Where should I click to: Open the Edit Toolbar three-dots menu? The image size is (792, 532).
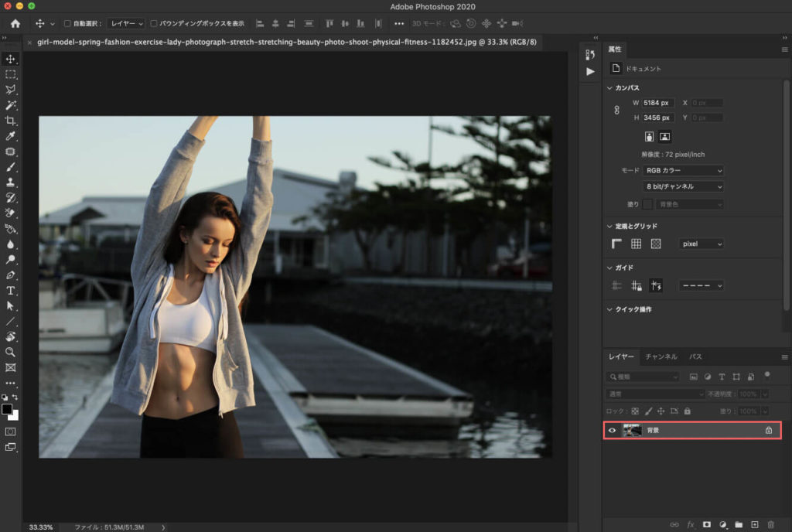(x=10, y=383)
